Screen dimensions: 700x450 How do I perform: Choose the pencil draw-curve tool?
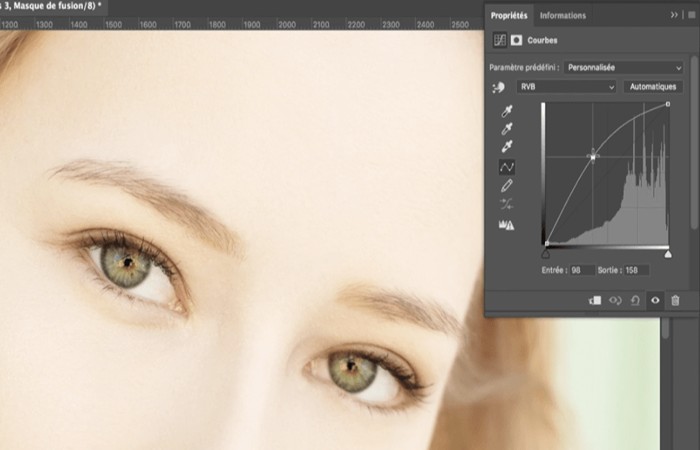tap(507, 185)
